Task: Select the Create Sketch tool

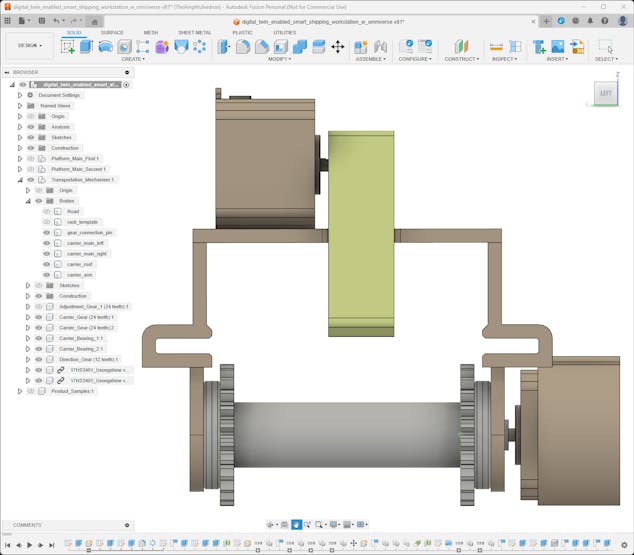Action: [x=68, y=47]
